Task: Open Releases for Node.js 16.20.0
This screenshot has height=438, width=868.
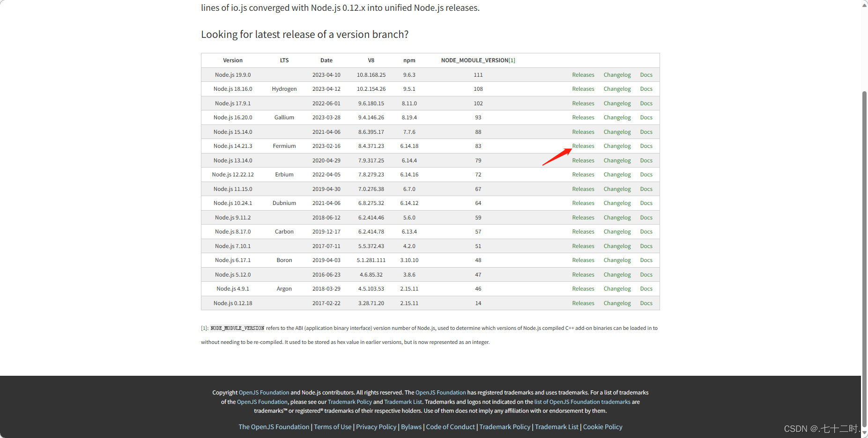Action: tap(583, 117)
